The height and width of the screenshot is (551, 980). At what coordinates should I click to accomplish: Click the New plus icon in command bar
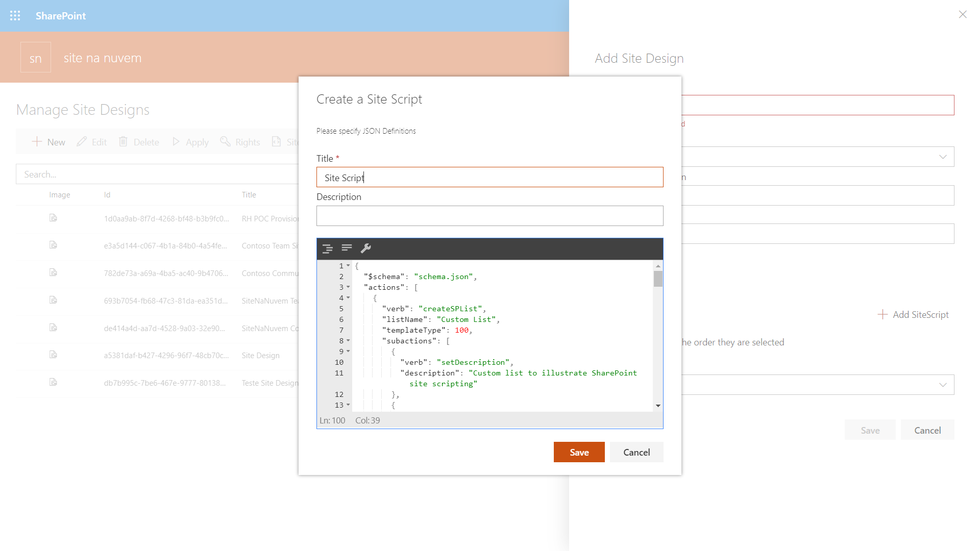tap(37, 142)
